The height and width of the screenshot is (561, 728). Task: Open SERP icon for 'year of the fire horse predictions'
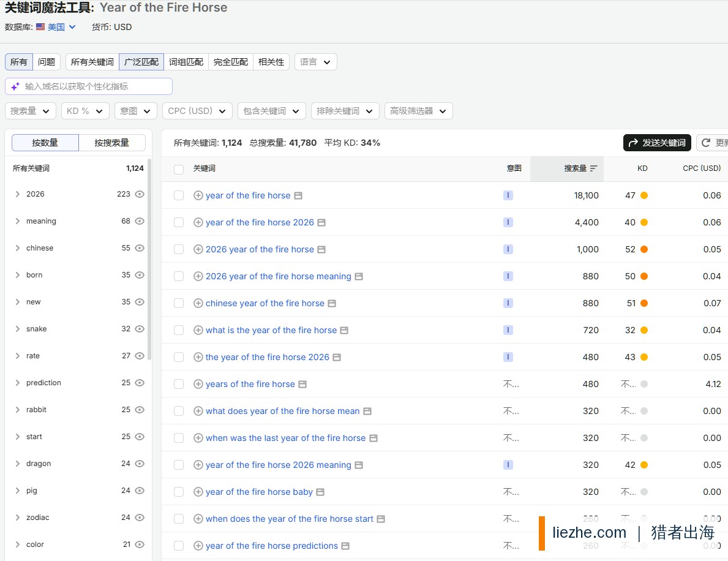pos(345,546)
